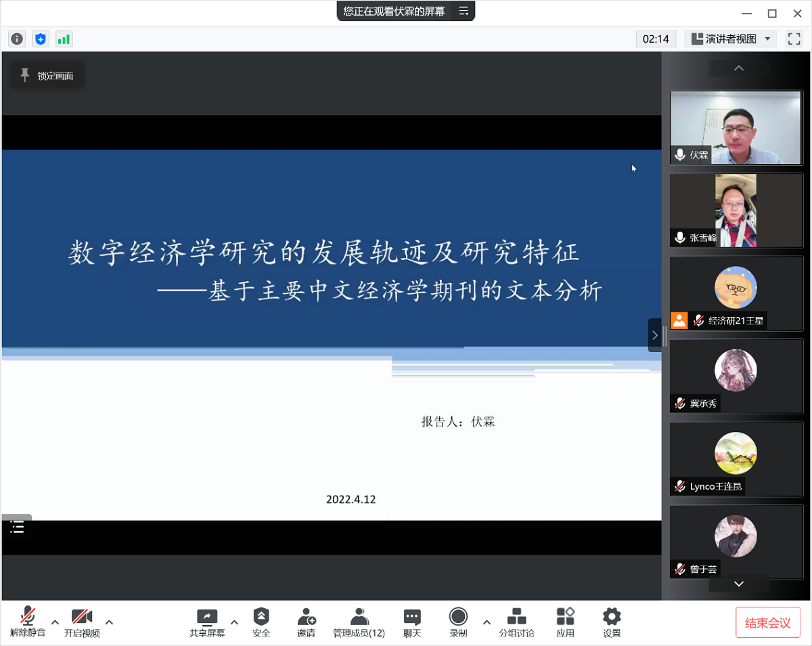
Task: Open the 安全 security options
Action: click(x=261, y=622)
